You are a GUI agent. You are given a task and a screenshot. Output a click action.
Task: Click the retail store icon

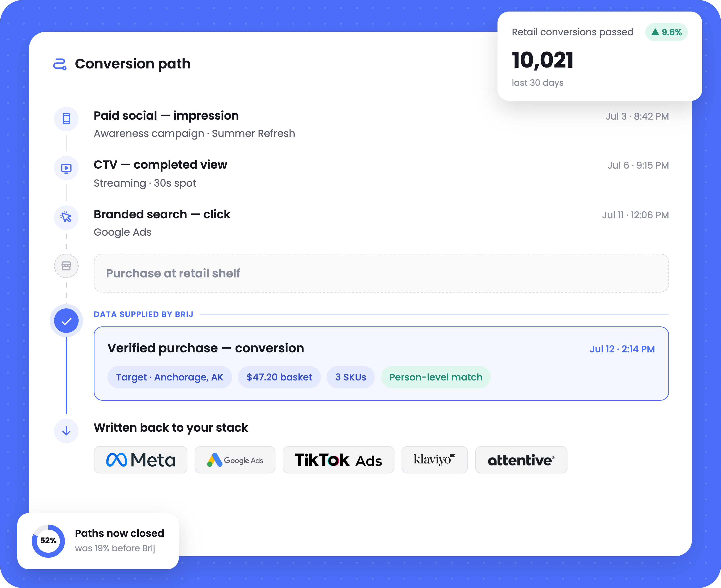(x=66, y=266)
